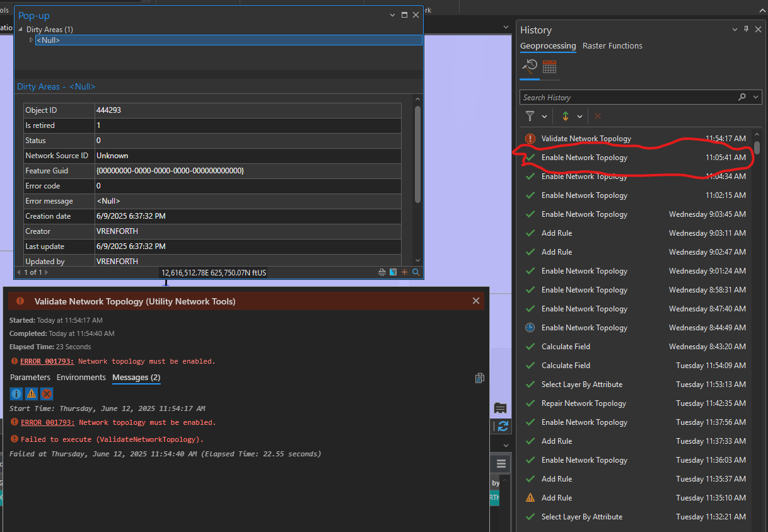Screen dimensions: 768x532
Task: Open the Parameters tab of the tool result
Action: click(30, 378)
